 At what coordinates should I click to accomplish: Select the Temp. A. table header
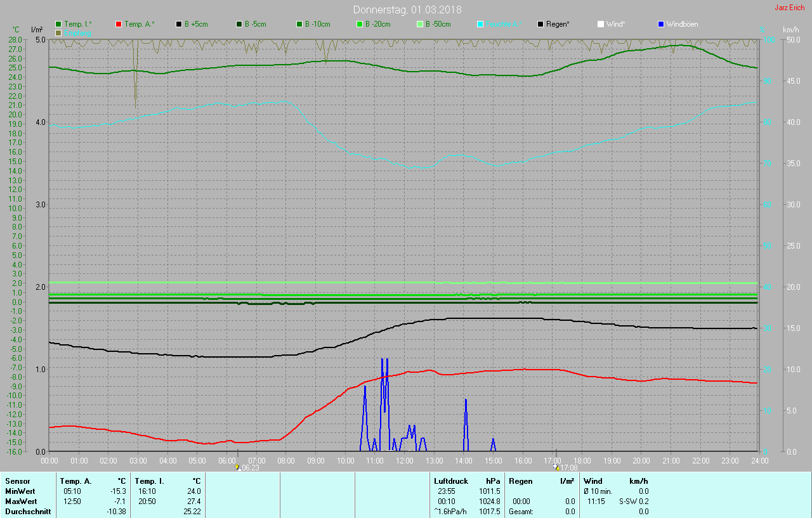[x=75, y=481]
